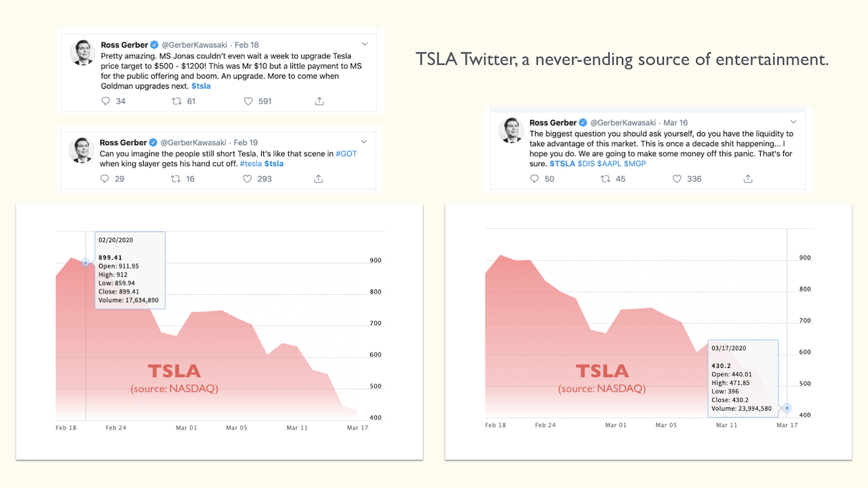Click the 03/17/2020 data point on right chart
This screenshot has height=488, width=868.
click(x=787, y=408)
